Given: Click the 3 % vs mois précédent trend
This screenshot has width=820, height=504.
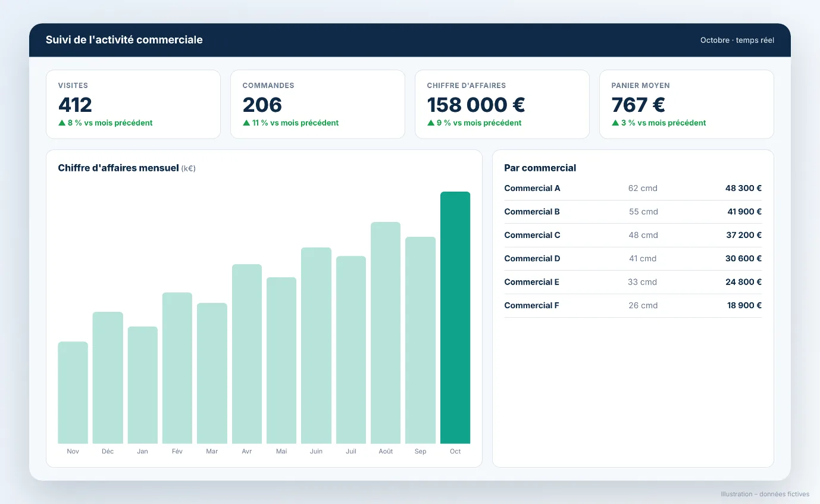Looking at the screenshot, I should 659,123.
